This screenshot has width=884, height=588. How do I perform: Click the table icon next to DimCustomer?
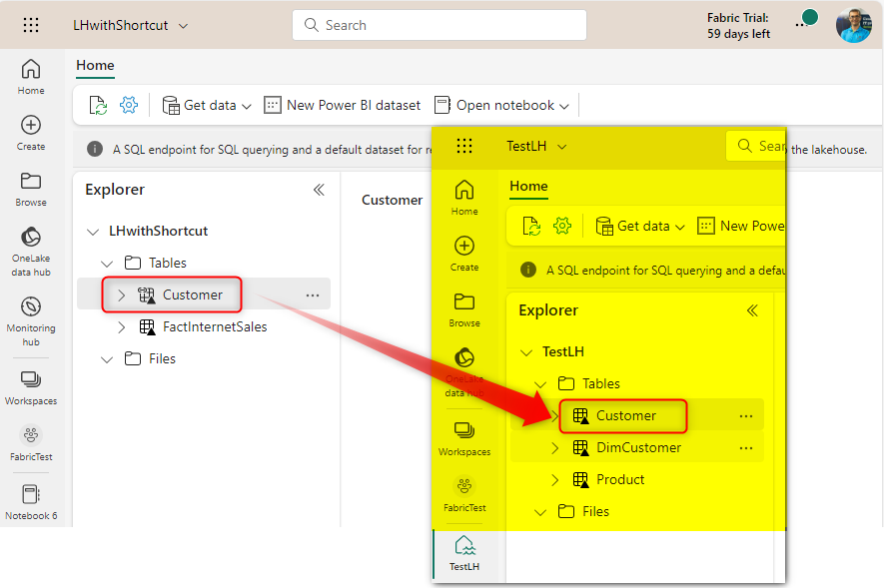(580, 448)
